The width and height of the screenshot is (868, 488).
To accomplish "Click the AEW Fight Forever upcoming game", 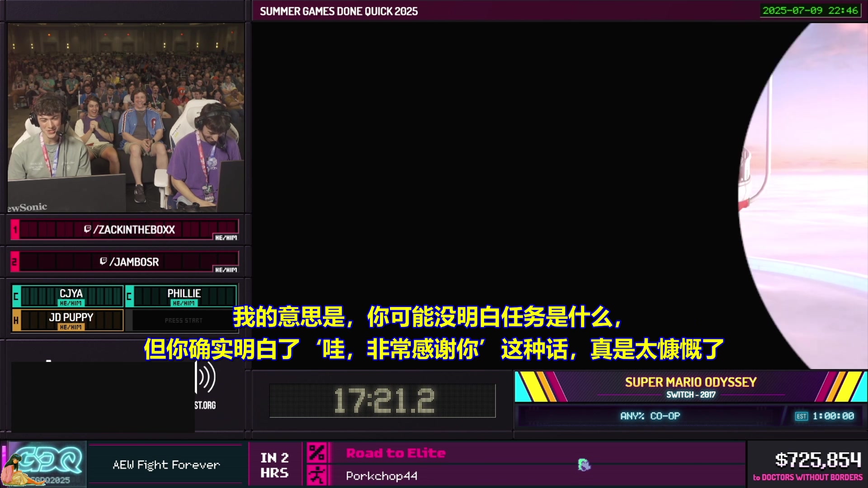I will click(166, 465).
